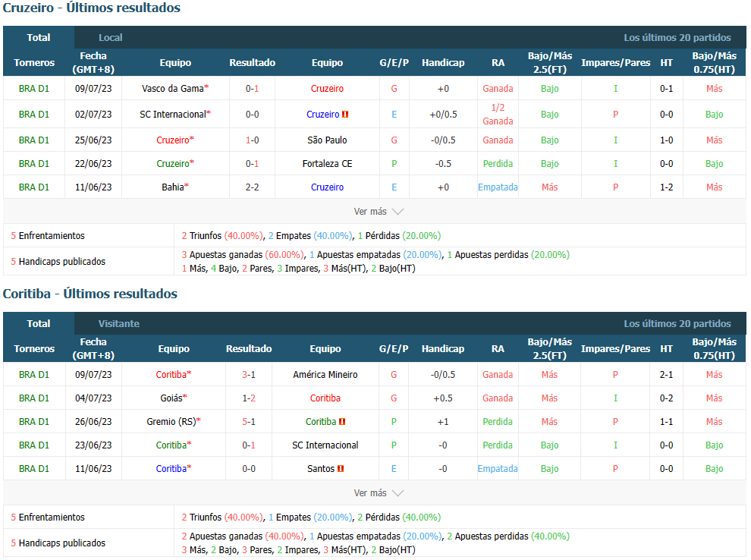Image resolution: width=751 pixels, height=560 pixels.
Task: Click Cruzeiro home team on 22/06/23 row
Action: (173, 163)
